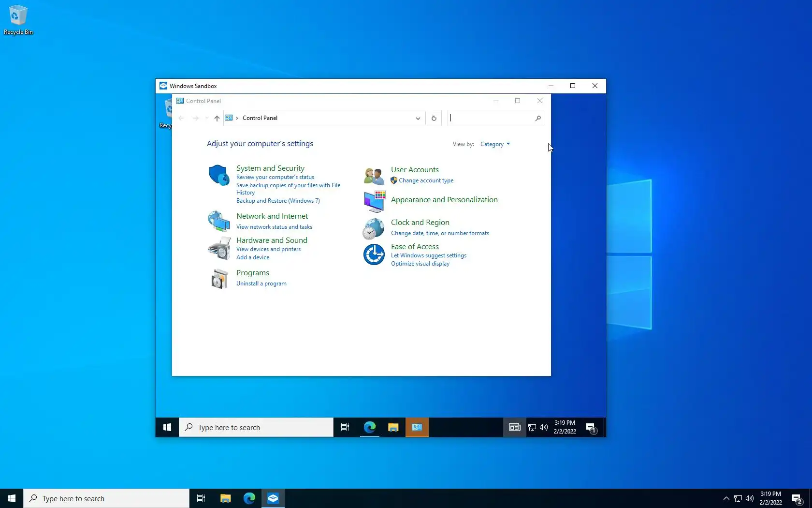Open Task View in Sandbox taskbar
Viewport: 812px width, 508px height.
345,427
